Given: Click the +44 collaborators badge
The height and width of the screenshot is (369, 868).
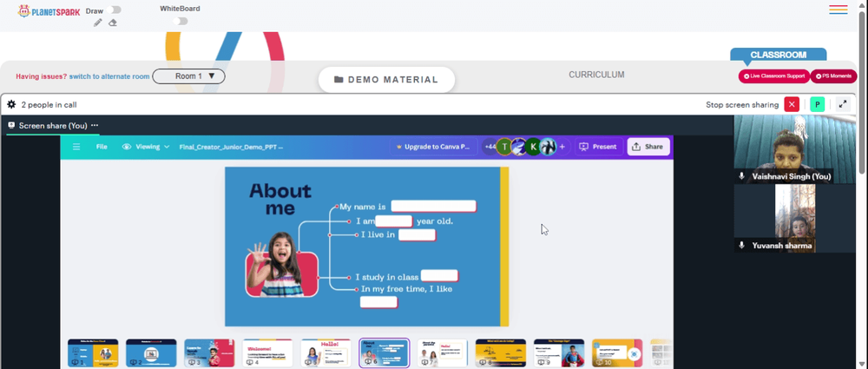Looking at the screenshot, I should (x=490, y=147).
